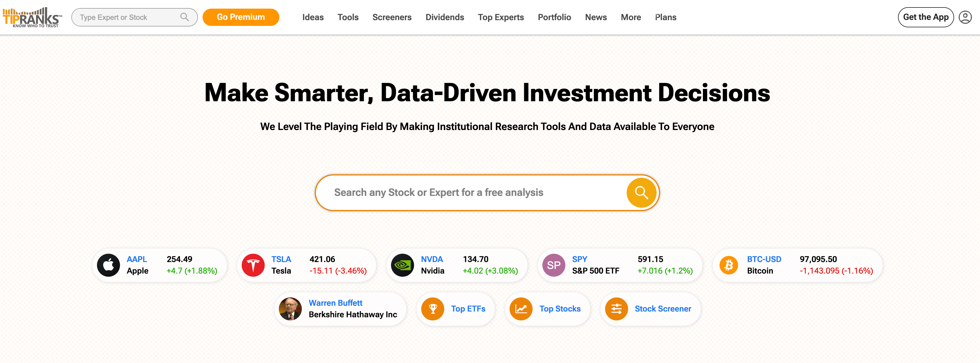Click the orange search button in hero

coord(641,192)
